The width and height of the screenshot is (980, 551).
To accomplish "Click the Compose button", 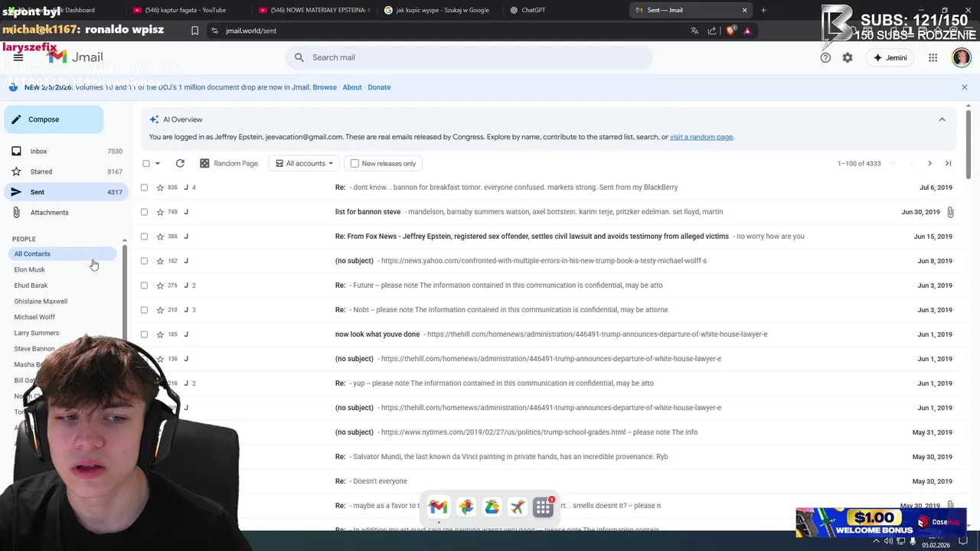I will (54, 119).
